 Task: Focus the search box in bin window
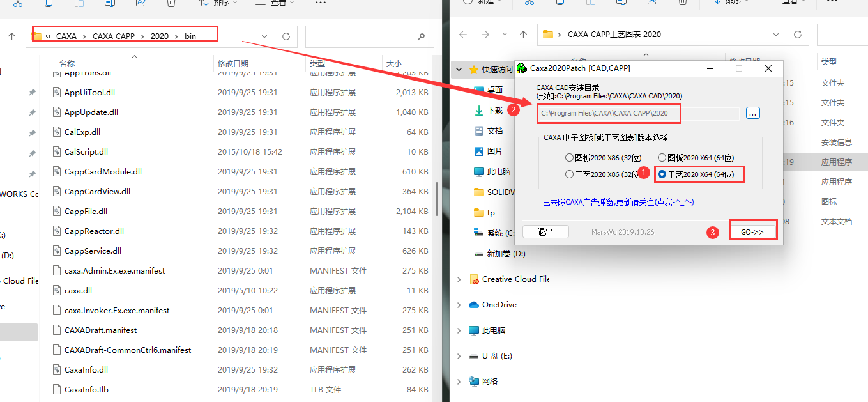[x=369, y=36]
